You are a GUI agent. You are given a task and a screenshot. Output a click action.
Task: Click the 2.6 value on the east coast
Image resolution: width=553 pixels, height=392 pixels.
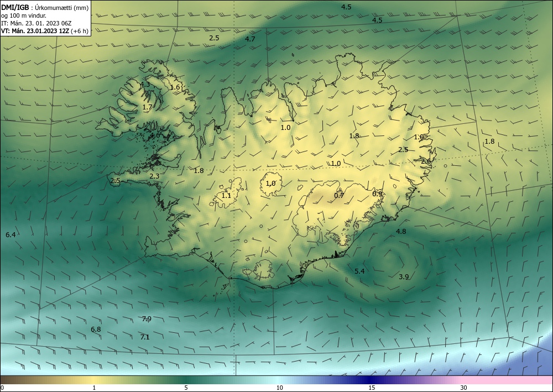pos(426,161)
